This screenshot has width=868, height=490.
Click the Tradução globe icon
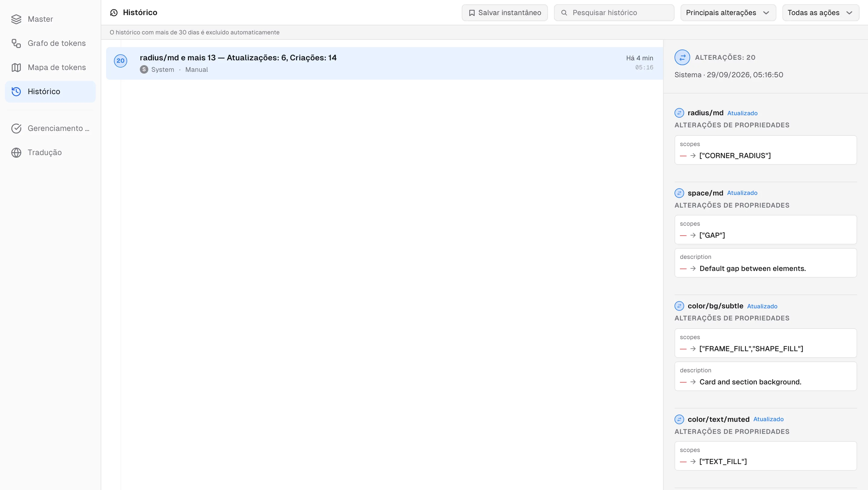(x=16, y=153)
